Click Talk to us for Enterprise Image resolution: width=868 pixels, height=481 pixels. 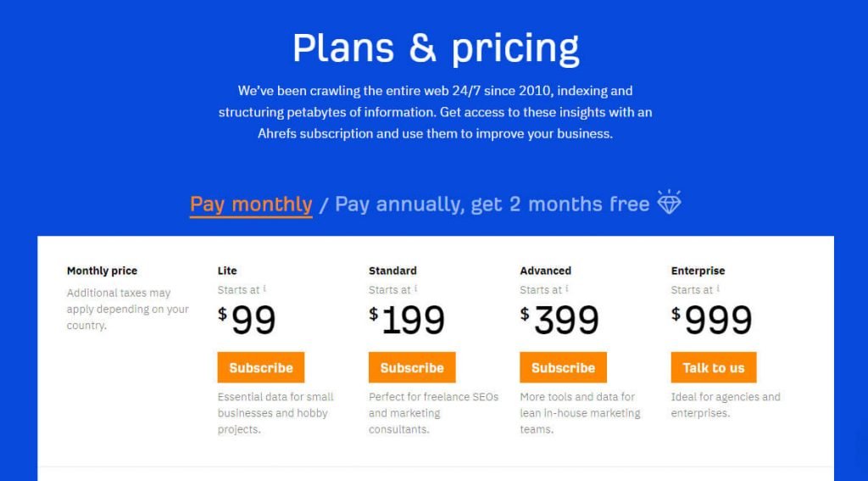(714, 367)
